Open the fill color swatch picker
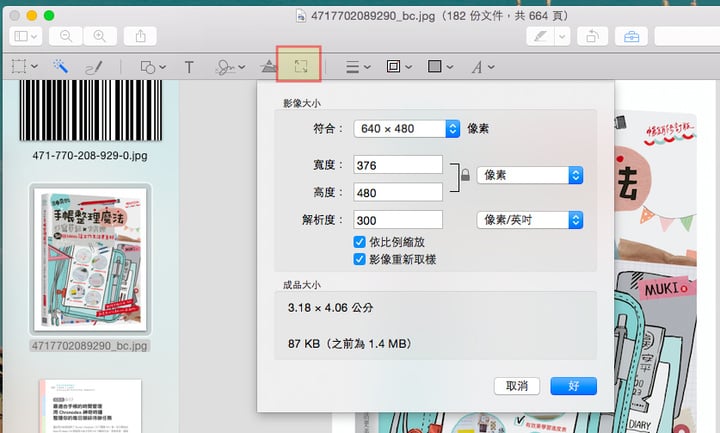The height and width of the screenshot is (433, 720). click(439, 67)
